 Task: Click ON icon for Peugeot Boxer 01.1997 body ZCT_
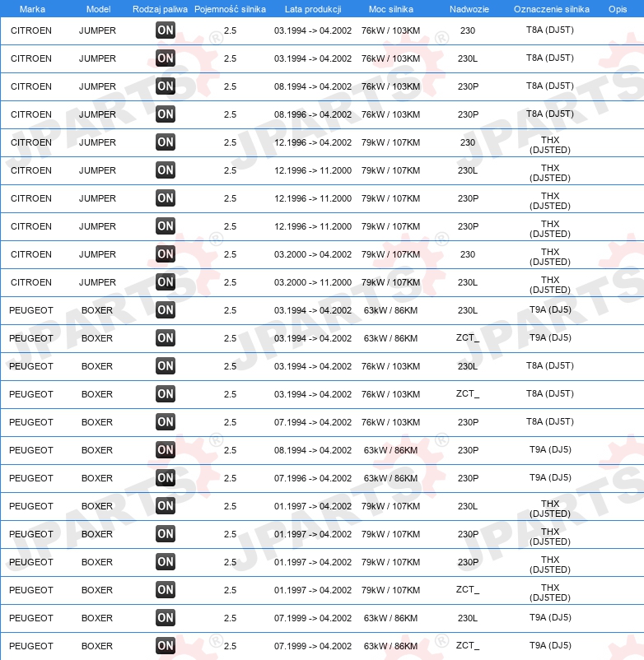(165, 590)
